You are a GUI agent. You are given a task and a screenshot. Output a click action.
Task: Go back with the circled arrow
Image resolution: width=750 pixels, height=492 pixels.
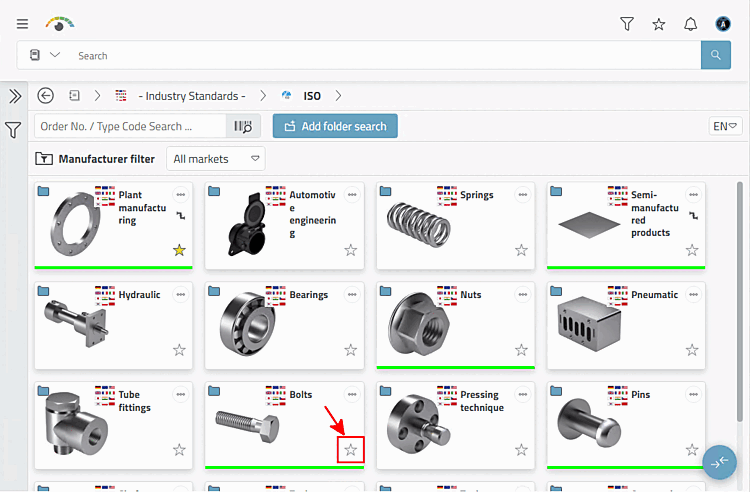pos(45,96)
